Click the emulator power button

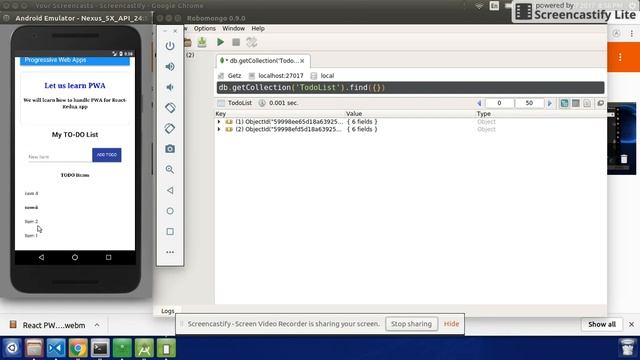pos(170,46)
